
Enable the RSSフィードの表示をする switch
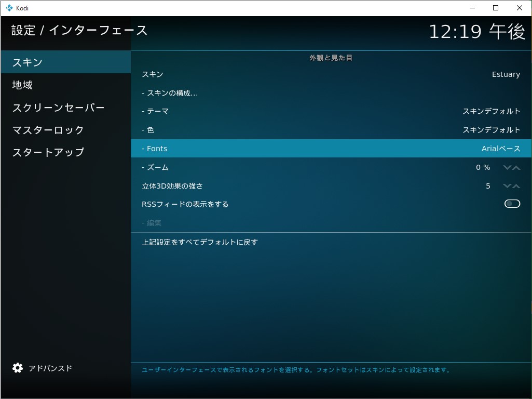pyautogui.click(x=511, y=204)
